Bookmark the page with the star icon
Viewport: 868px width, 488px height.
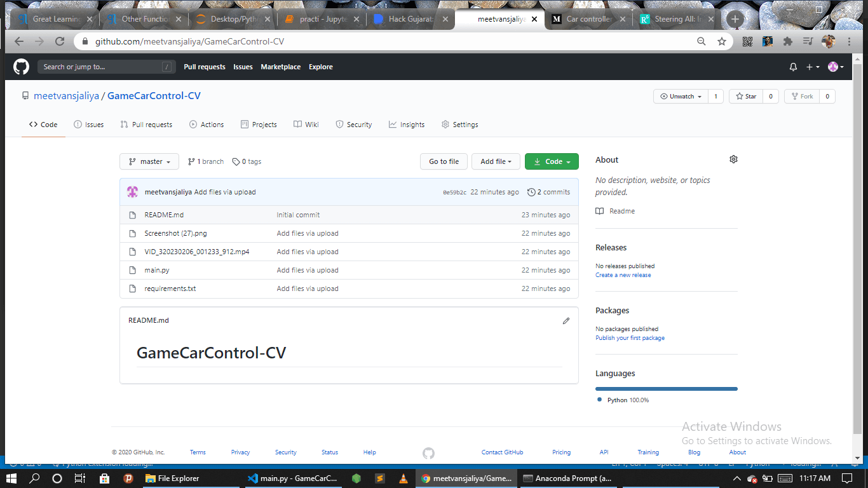tap(722, 41)
